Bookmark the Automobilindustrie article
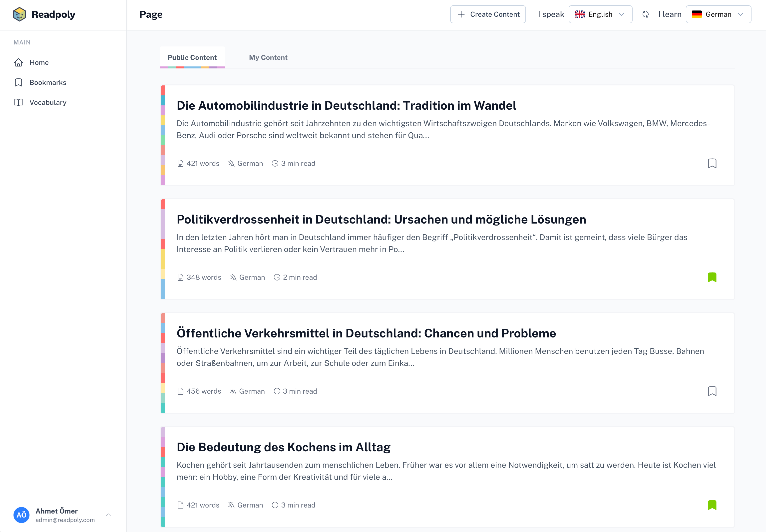 [712, 163]
